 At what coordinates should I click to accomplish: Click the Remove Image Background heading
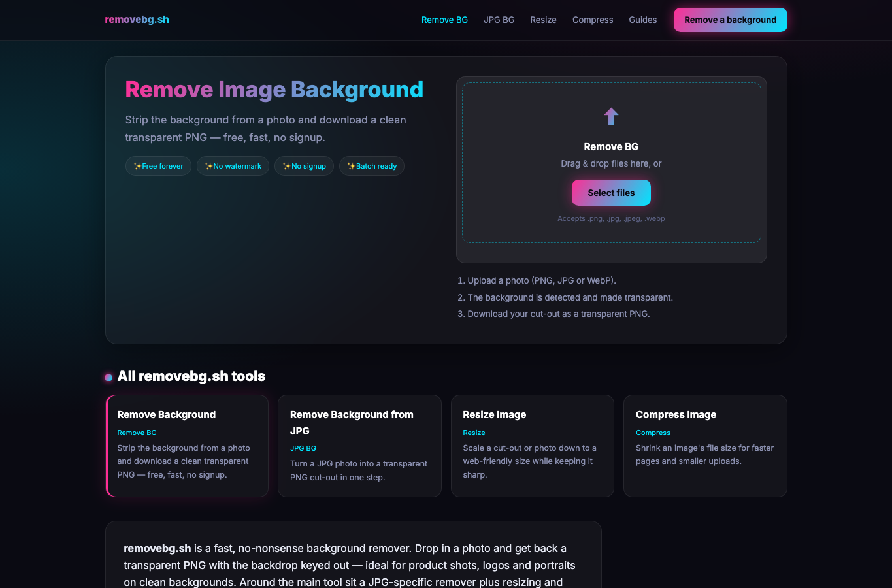pyautogui.click(x=274, y=90)
